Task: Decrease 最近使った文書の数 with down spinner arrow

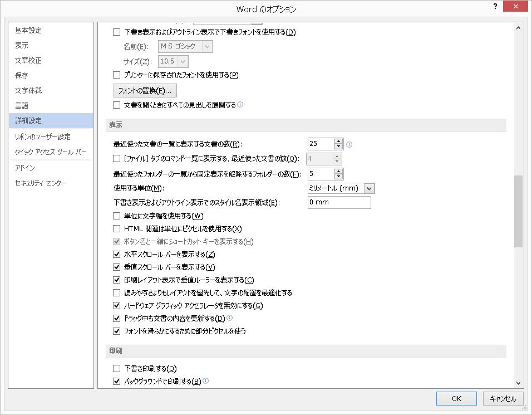Action: click(338, 147)
